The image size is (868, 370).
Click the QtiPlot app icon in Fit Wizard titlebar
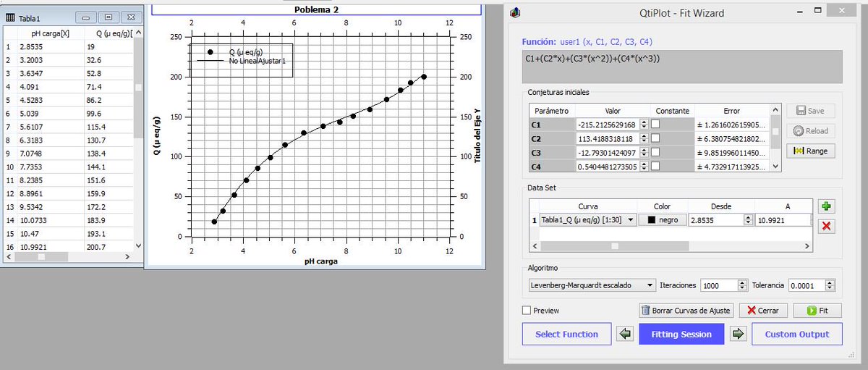click(515, 12)
